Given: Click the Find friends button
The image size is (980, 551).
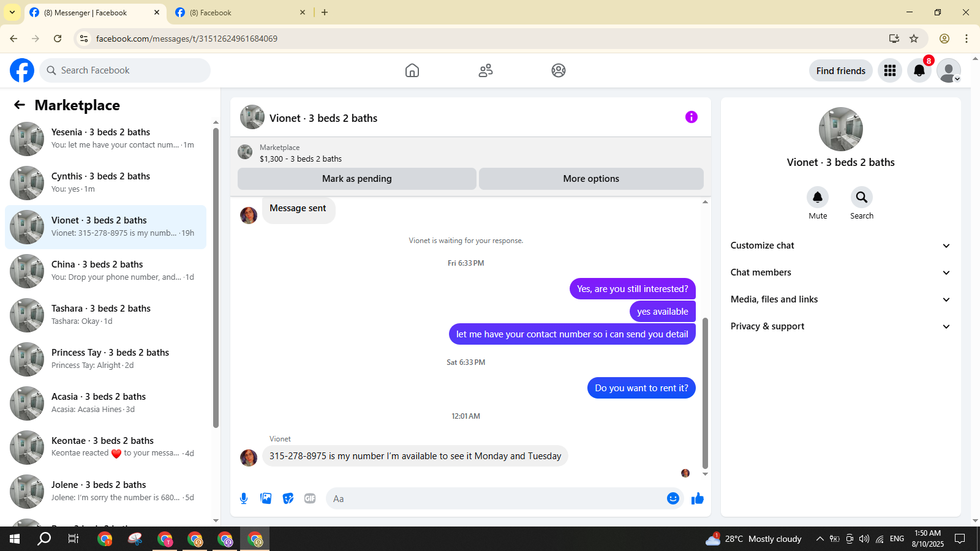Looking at the screenshot, I should pyautogui.click(x=841, y=70).
